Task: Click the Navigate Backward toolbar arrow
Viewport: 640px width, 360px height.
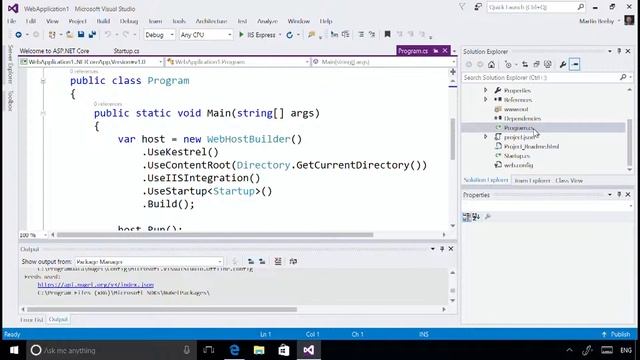Action: click(18, 35)
